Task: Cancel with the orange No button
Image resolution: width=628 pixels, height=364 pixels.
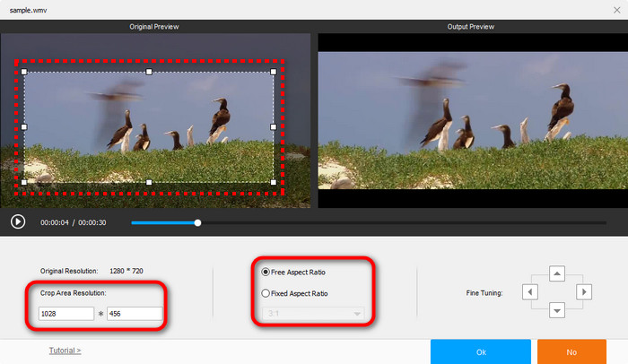Action: coord(571,352)
